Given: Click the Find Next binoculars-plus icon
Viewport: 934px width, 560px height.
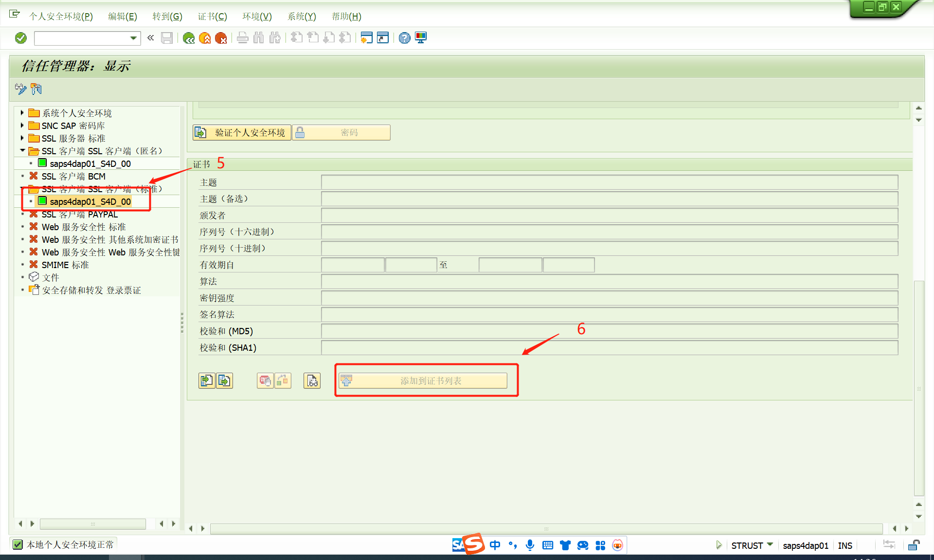Looking at the screenshot, I should pos(275,38).
